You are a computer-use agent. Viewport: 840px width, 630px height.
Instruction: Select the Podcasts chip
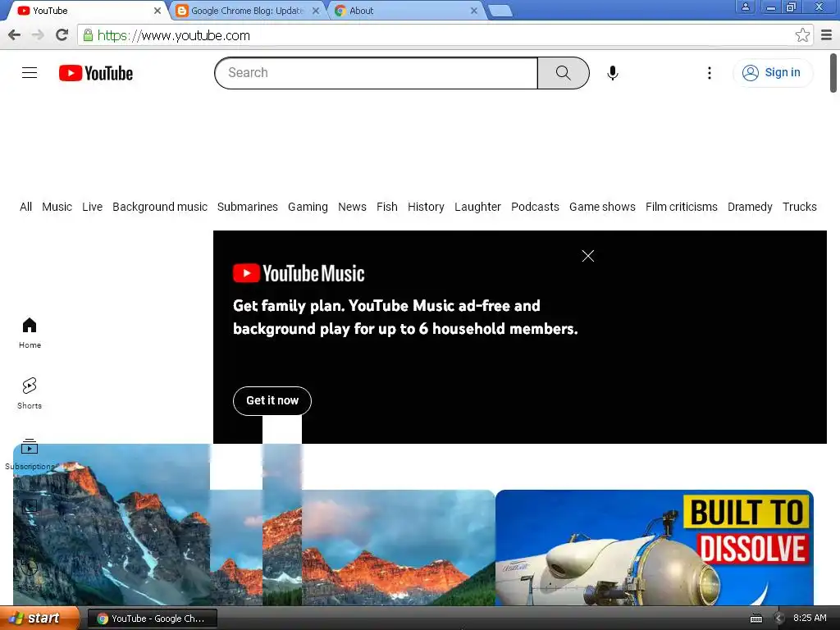tap(535, 207)
